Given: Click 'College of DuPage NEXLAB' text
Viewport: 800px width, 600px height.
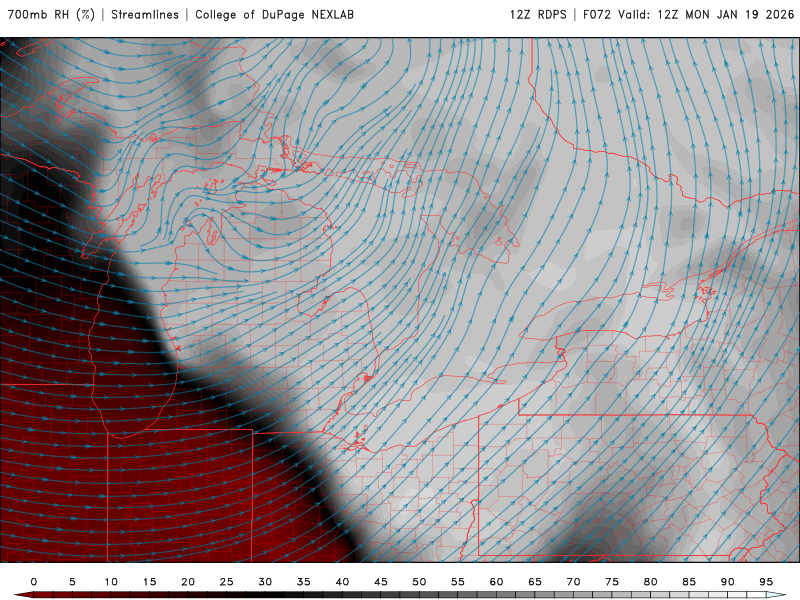Looking at the screenshot, I should [x=274, y=14].
